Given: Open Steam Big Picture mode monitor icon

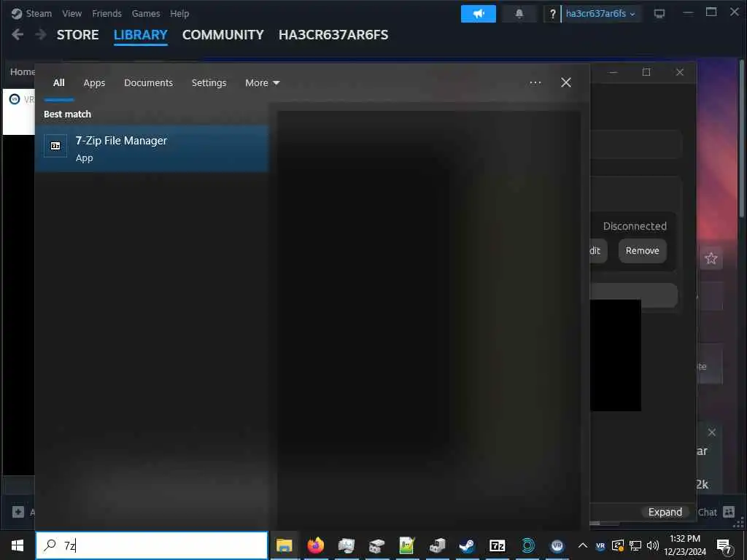Looking at the screenshot, I should (x=659, y=14).
